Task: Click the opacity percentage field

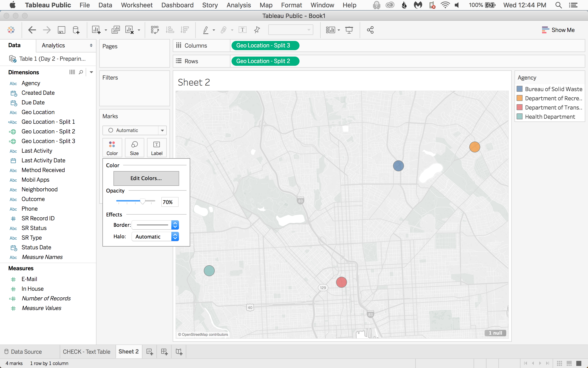Action: (170, 202)
